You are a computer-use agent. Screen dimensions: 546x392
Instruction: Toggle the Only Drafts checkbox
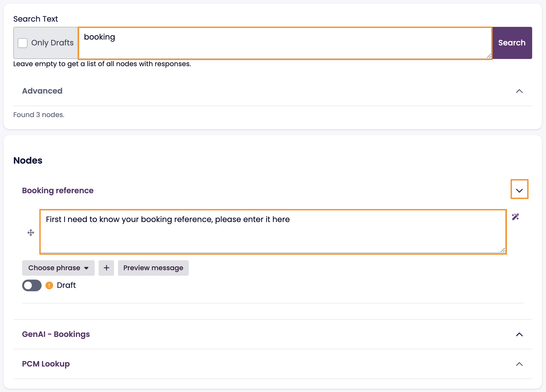click(23, 43)
